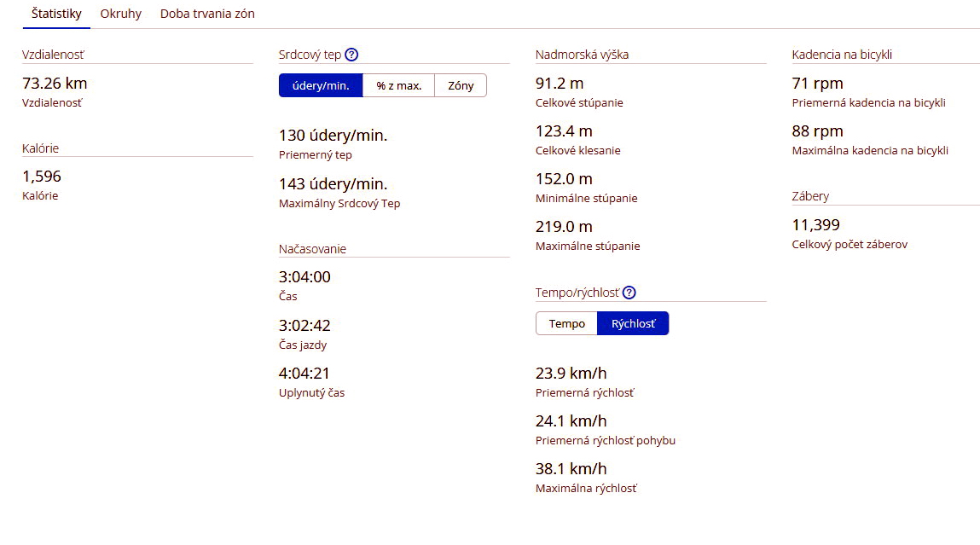Click the Tempo/rýchlosť help question mark

coord(629,293)
